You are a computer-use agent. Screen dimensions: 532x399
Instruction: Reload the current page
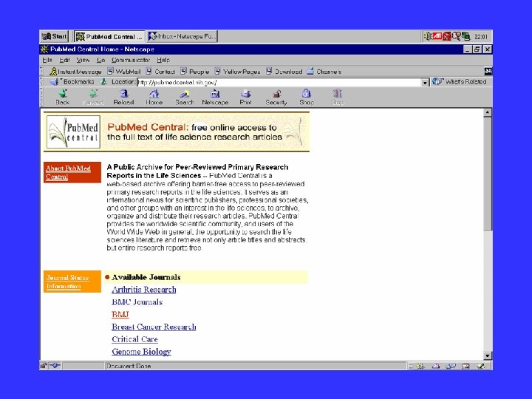(x=123, y=97)
